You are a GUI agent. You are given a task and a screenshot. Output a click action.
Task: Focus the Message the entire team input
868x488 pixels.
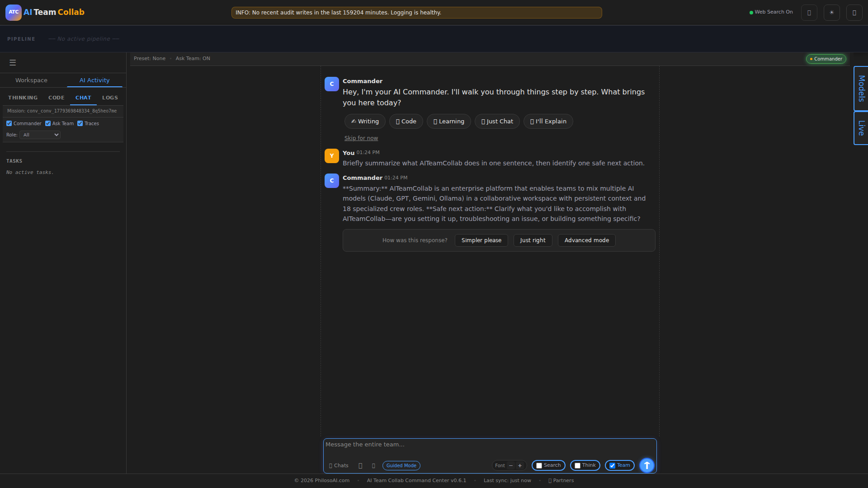[490, 449]
